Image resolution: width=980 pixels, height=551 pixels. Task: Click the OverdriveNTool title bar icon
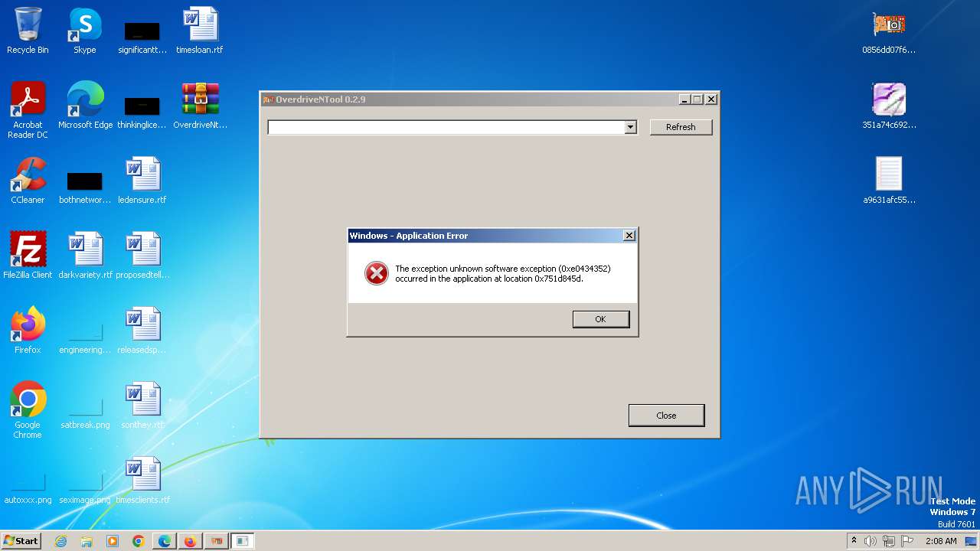click(268, 99)
